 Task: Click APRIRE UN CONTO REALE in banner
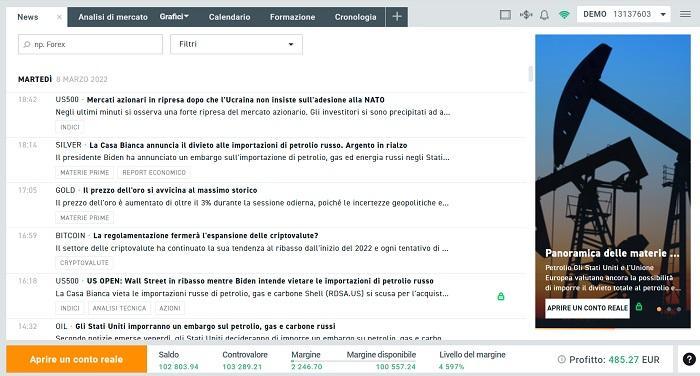coord(588,308)
